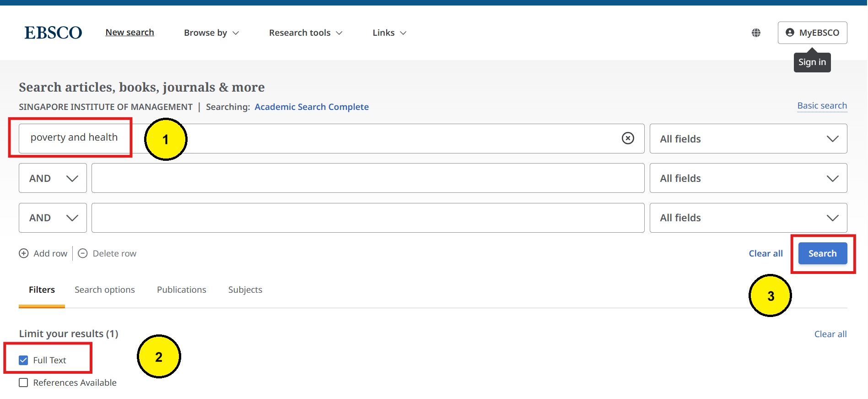
Task: Open the second row All fields dropdown
Action: tap(748, 178)
